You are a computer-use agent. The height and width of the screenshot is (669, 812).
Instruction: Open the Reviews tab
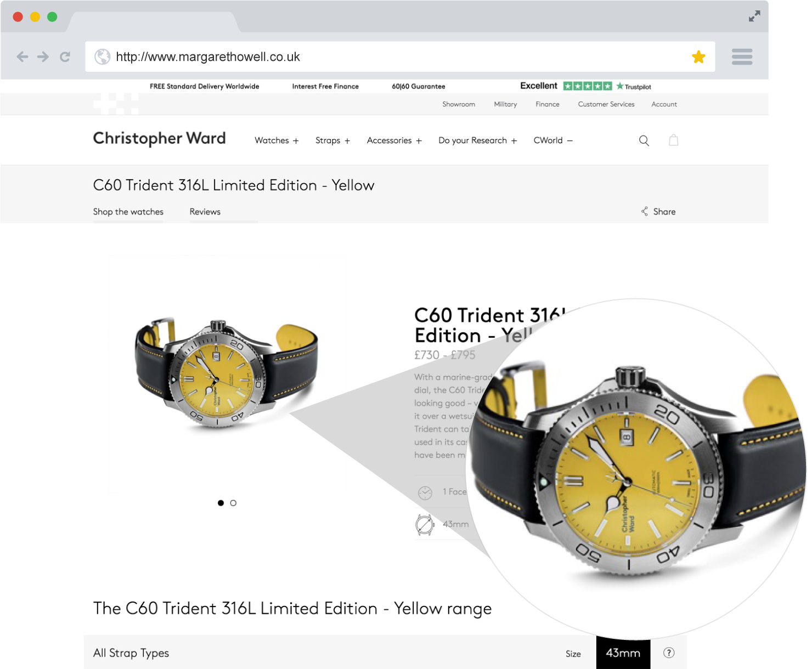coord(205,212)
